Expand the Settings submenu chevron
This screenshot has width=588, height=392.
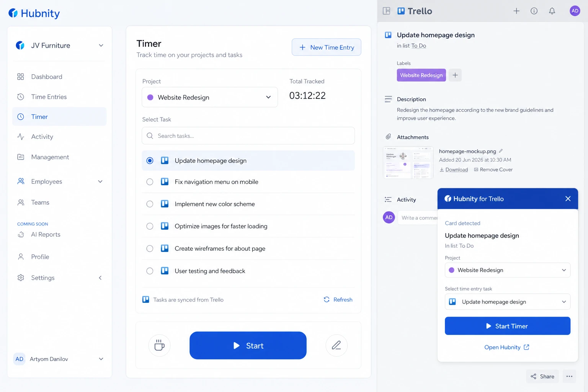click(100, 278)
